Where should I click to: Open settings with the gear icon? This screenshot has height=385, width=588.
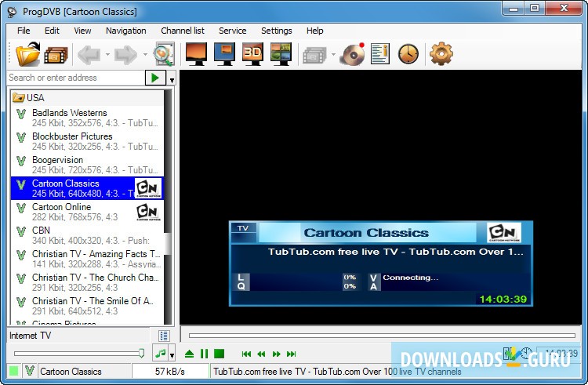(441, 54)
